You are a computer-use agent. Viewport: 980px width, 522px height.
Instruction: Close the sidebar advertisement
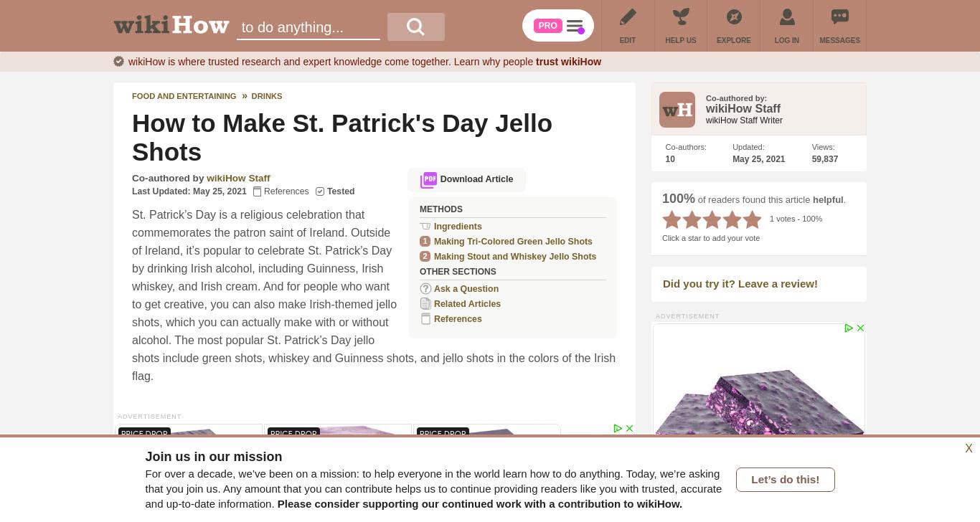click(x=860, y=328)
